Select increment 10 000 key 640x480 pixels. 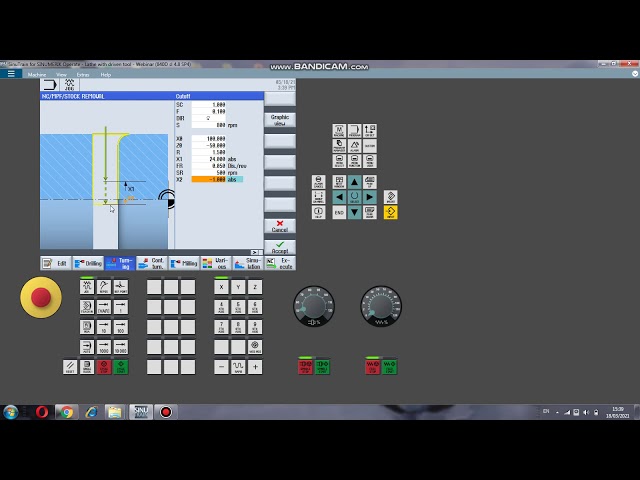(121, 347)
